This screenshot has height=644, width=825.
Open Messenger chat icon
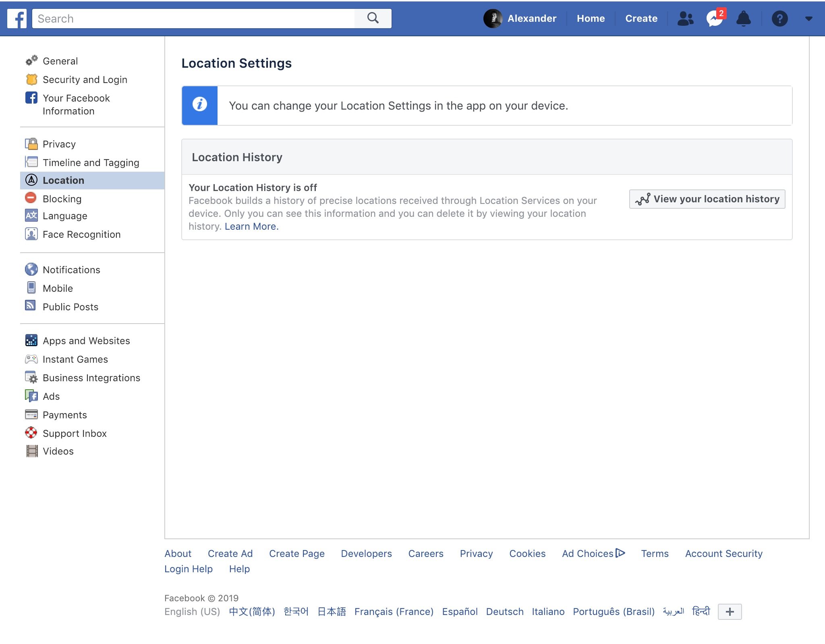(714, 19)
